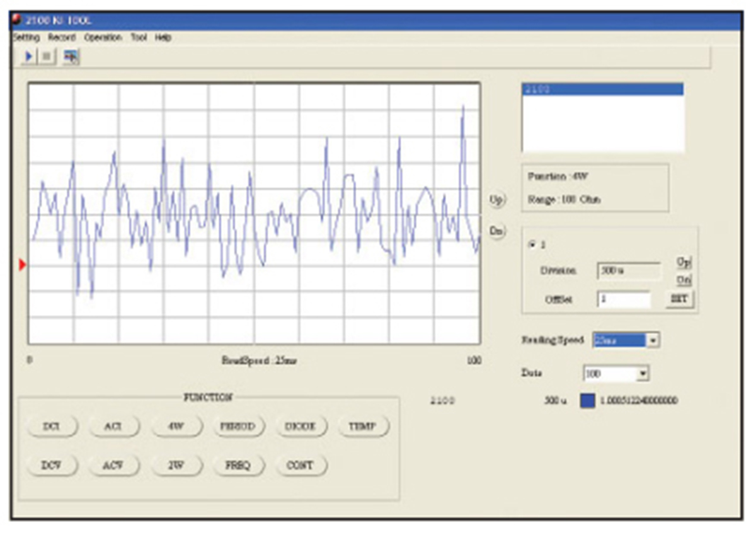
Task: Select the 4W function button
Action: [x=177, y=427]
